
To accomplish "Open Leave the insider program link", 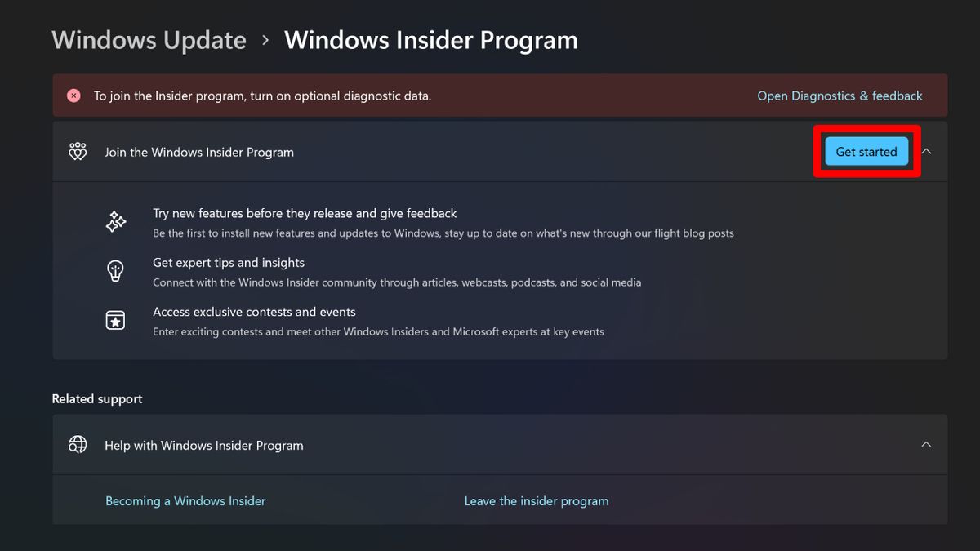I will (537, 500).
